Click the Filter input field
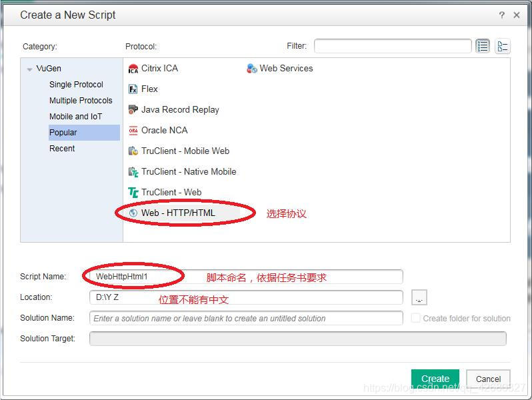The height and width of the screenshot is (400, 532). 393,46
